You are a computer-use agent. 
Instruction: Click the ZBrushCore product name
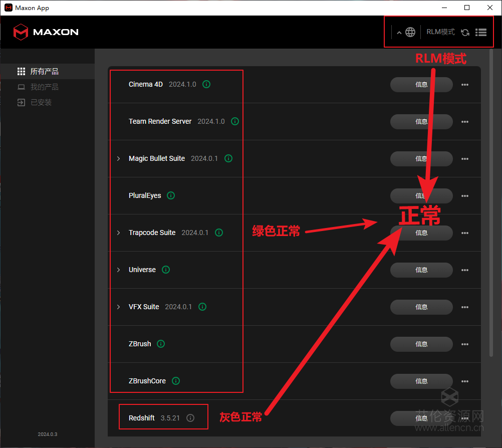pos(147,381)
